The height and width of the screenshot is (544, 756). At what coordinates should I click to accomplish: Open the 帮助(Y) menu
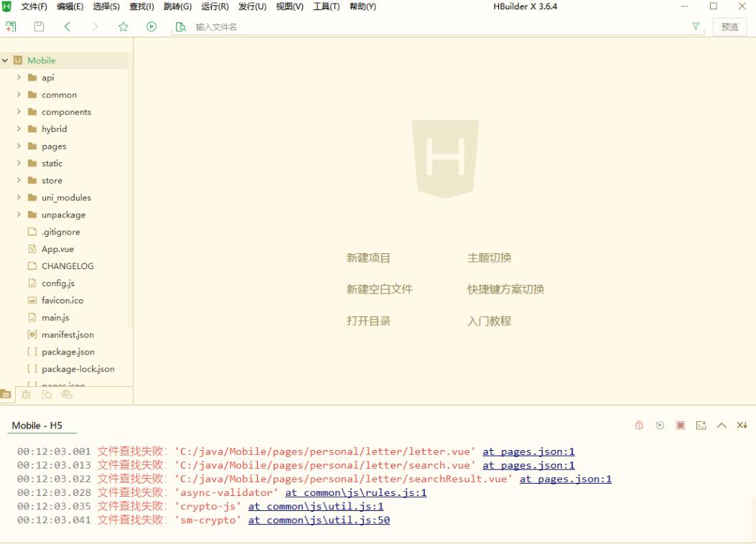363,6
